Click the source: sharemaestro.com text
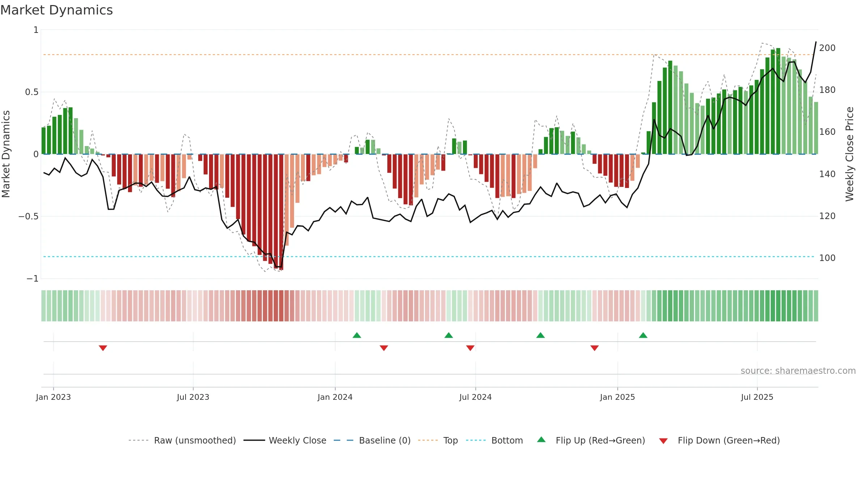868x488 pixels. 798,371
